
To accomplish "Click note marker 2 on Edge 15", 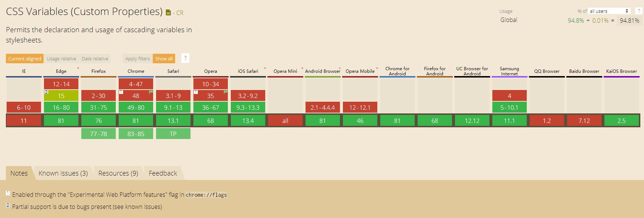I will pyautogui.click(x=46, y=92).
